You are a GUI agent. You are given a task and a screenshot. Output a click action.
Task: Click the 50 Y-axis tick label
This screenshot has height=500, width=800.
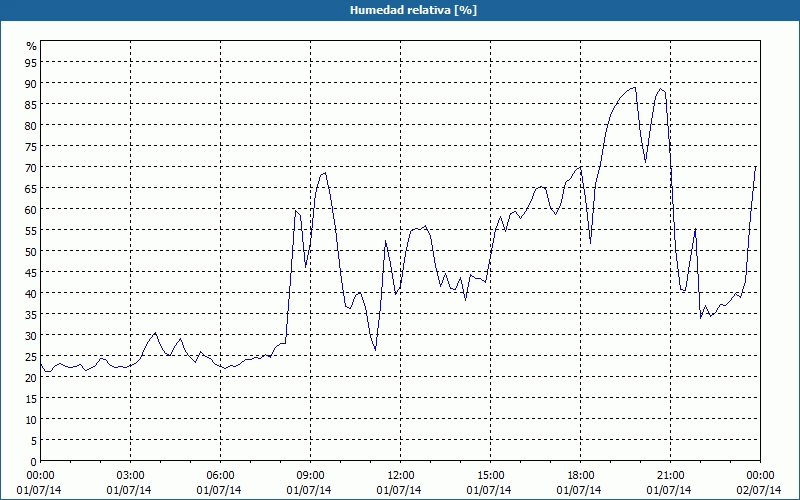tap(31, 252)
